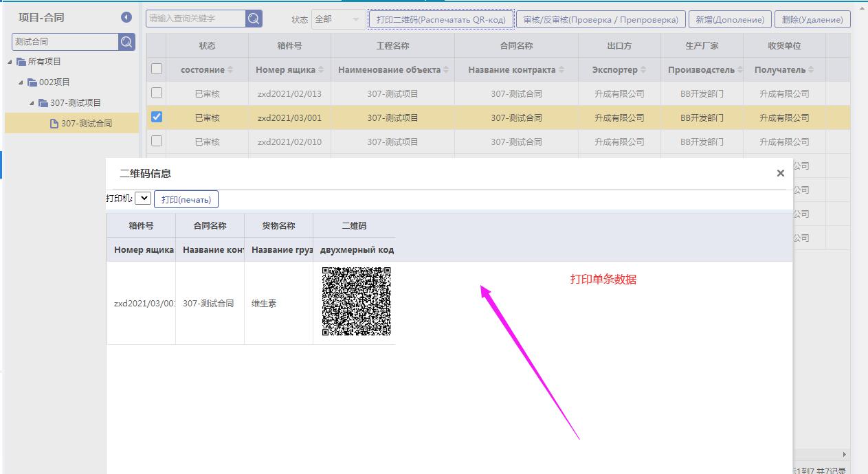Collapse the 002项目 tree node
Viewport: 868px width, 474px height.
point(21,82)
